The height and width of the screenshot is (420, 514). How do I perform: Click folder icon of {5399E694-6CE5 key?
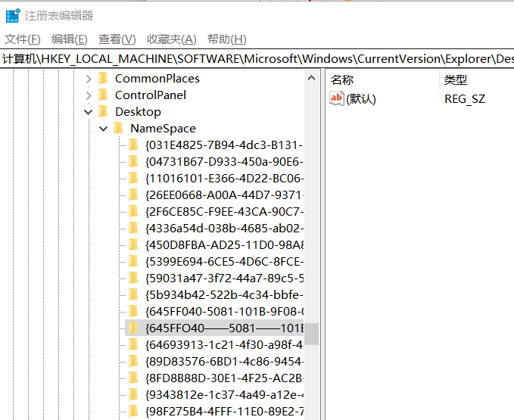[x=133, y=261]
